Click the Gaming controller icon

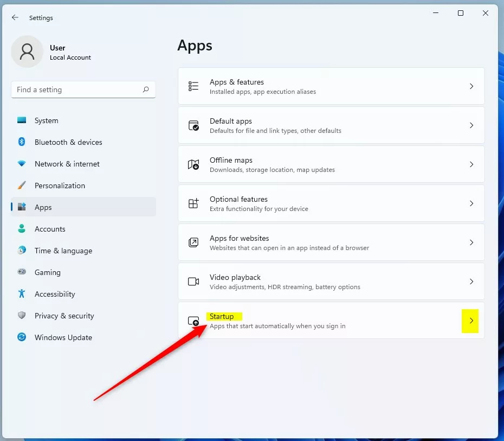pyautogui.click(x=22, y=272)
